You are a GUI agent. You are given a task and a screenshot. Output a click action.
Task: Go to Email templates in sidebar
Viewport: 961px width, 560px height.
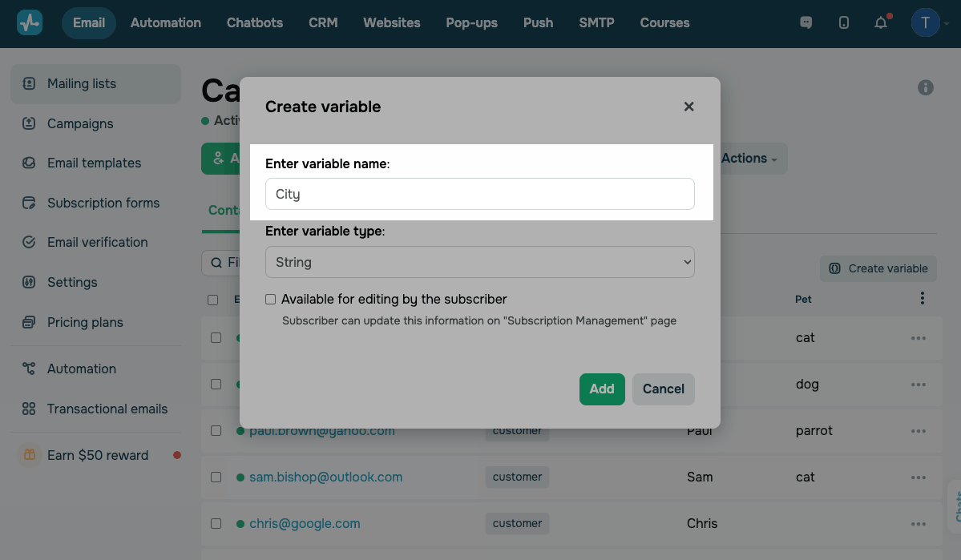pos(94,163)
